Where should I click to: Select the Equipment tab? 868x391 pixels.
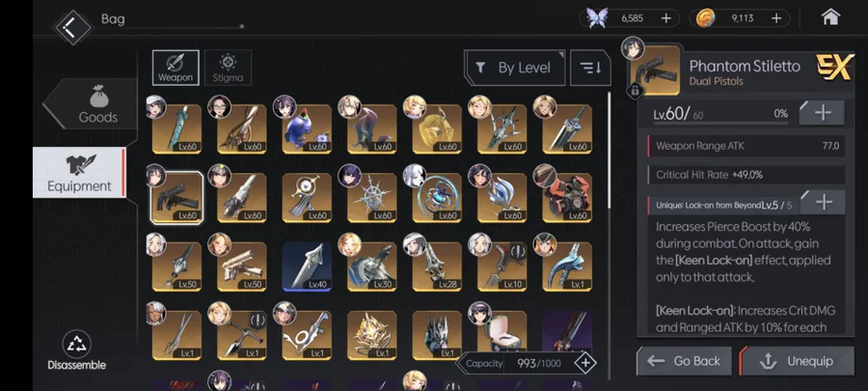pyautogui.click(x=79, y=173)
